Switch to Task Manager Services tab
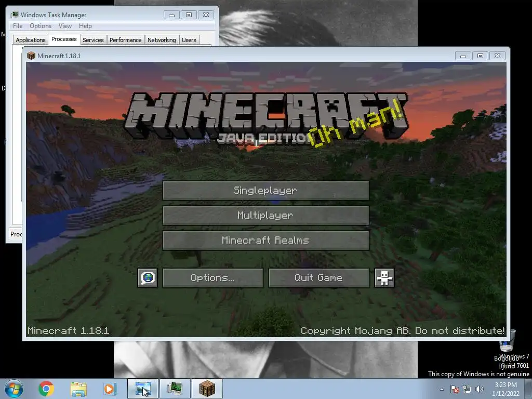 93,40
